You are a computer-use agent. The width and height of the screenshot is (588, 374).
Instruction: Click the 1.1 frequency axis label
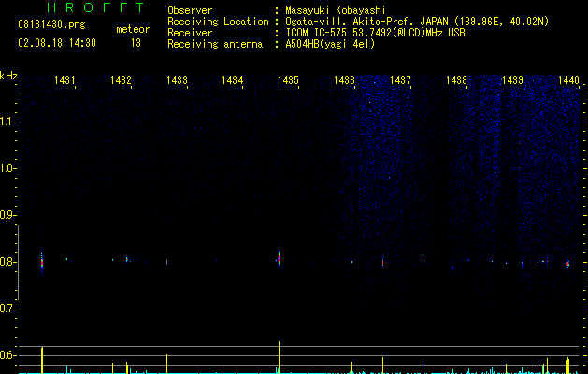(x=7, y=122)
